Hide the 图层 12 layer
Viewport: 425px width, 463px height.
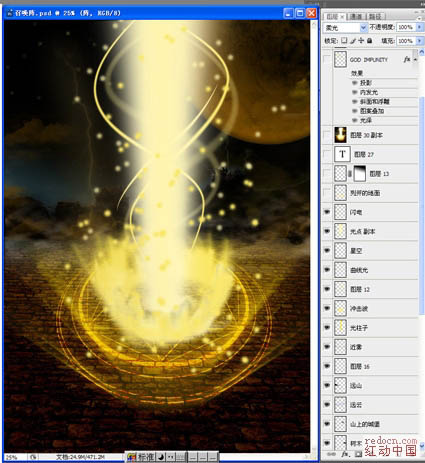[x=327, y=289]
